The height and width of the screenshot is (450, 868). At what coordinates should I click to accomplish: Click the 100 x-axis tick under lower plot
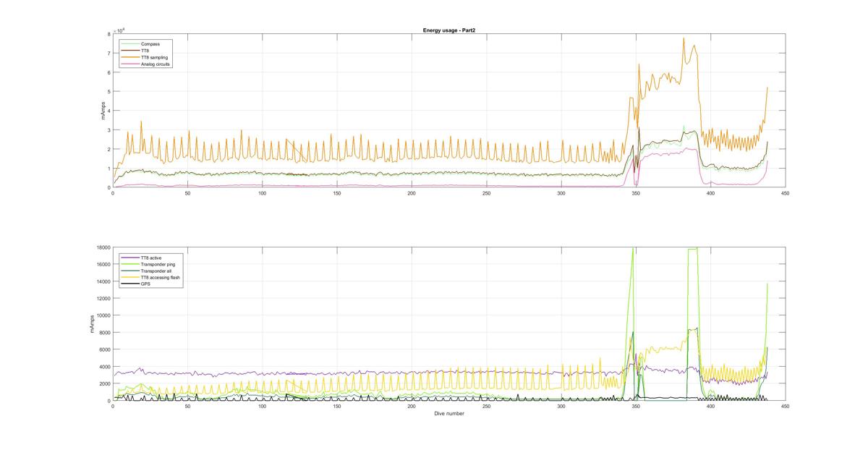[262, 407]
